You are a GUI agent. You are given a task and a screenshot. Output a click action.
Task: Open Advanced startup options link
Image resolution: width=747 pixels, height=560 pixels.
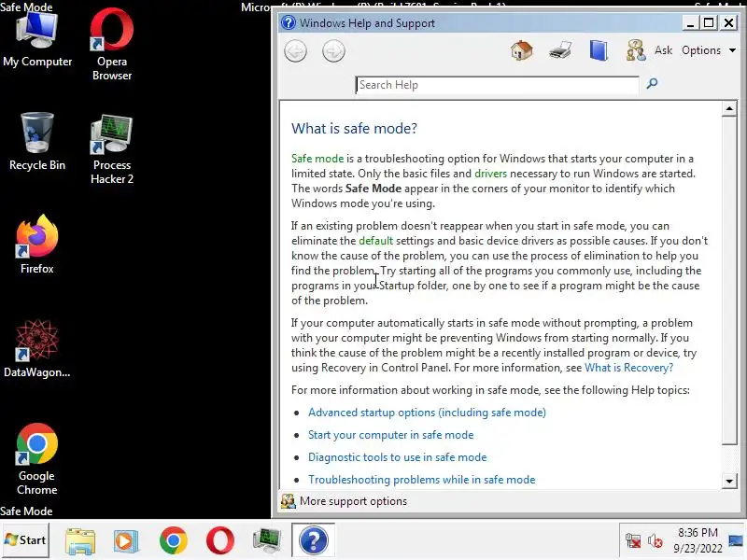coord(427,413)
